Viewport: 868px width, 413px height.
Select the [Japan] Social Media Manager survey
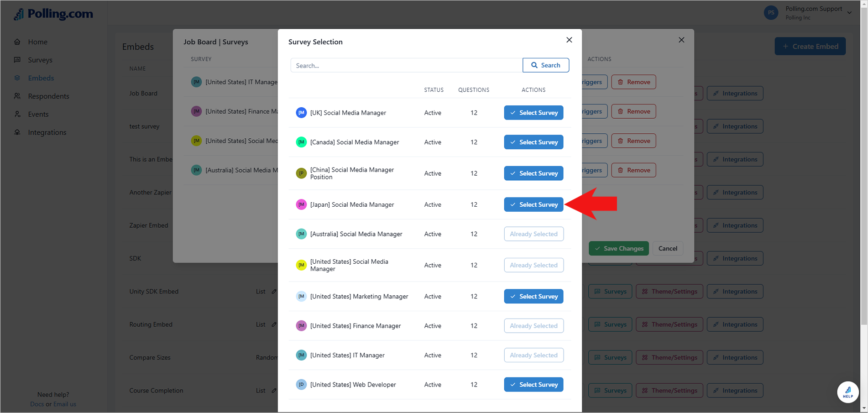pos(533,204)
